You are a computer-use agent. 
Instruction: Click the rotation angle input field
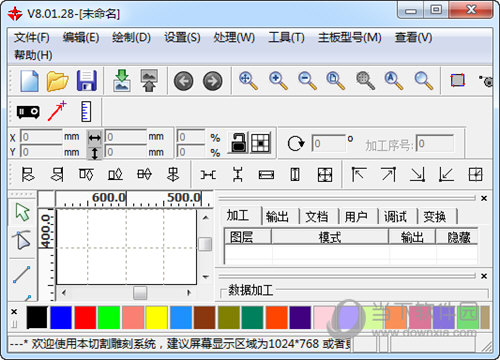329,144
